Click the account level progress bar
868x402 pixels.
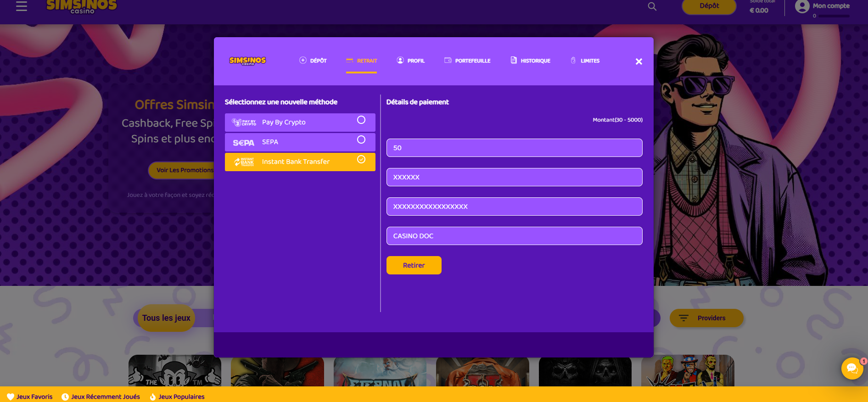point(834,16)
